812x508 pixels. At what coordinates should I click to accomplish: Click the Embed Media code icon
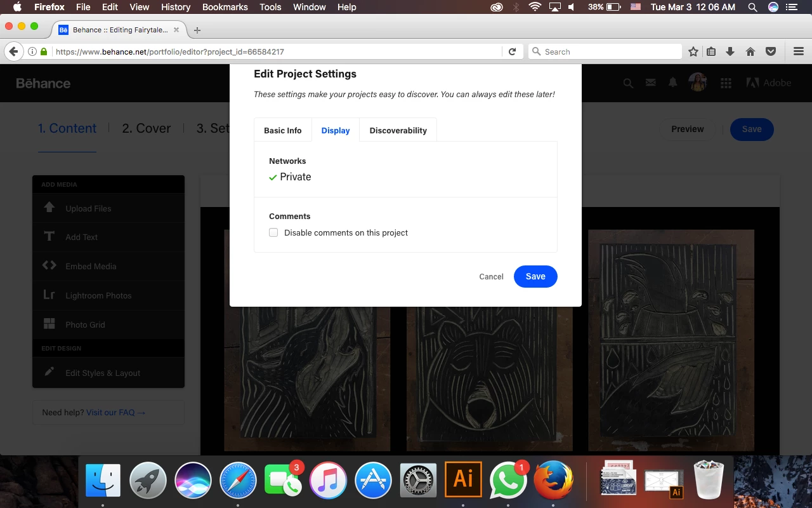49,266
